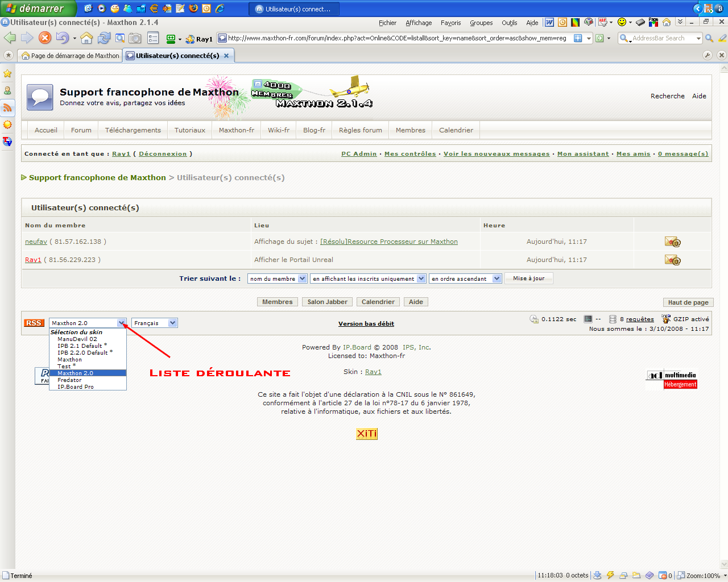Viewport: 728px width, 582px height.
Task: Open the 'en ordre ascendant' dropdown
Action: (x=497, y=278)
